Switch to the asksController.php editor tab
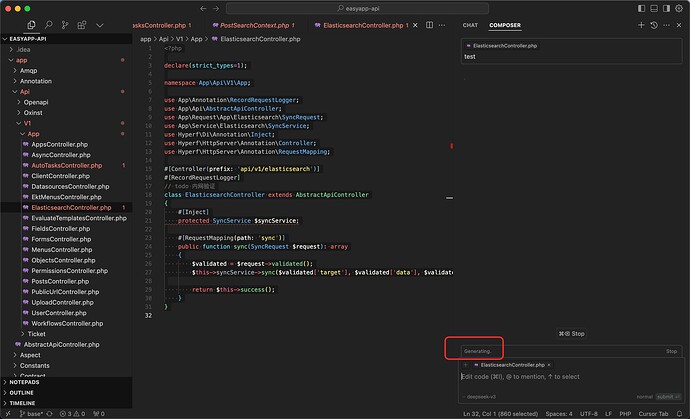 (162, 25)
